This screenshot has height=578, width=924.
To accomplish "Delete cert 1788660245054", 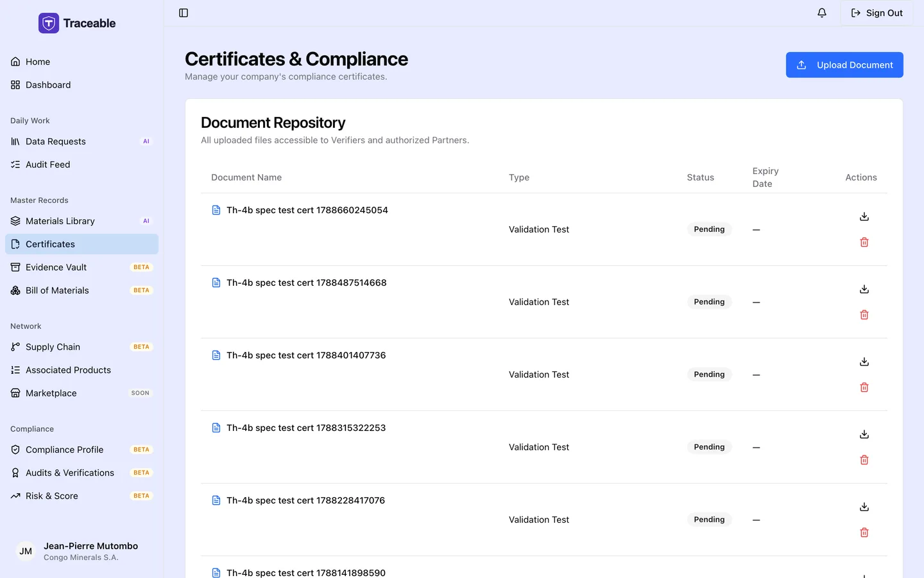I will coord(864,242).
